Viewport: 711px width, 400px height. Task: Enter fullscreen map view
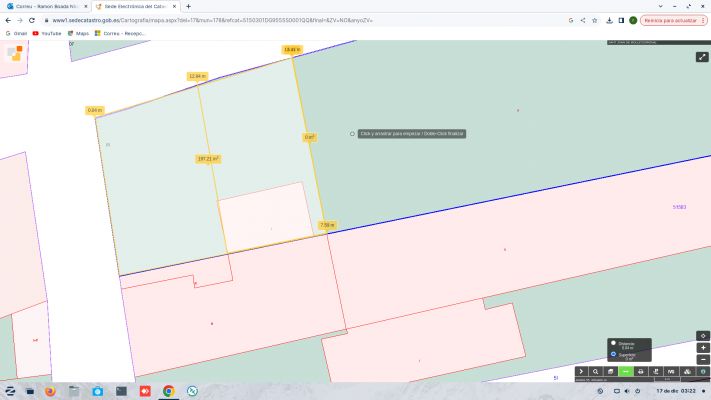click(x=702, y=57)
